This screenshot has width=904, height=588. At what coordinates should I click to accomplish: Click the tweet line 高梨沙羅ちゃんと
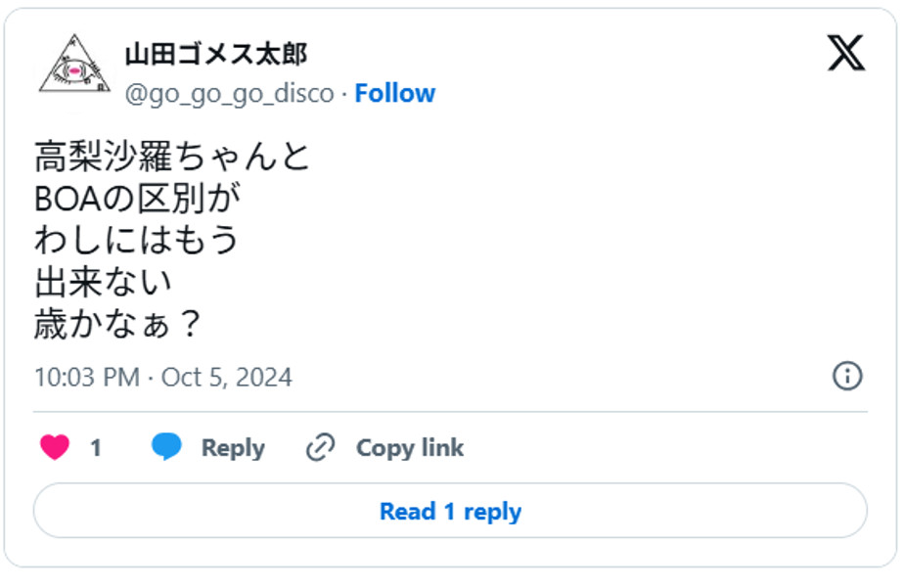[172, 157]
